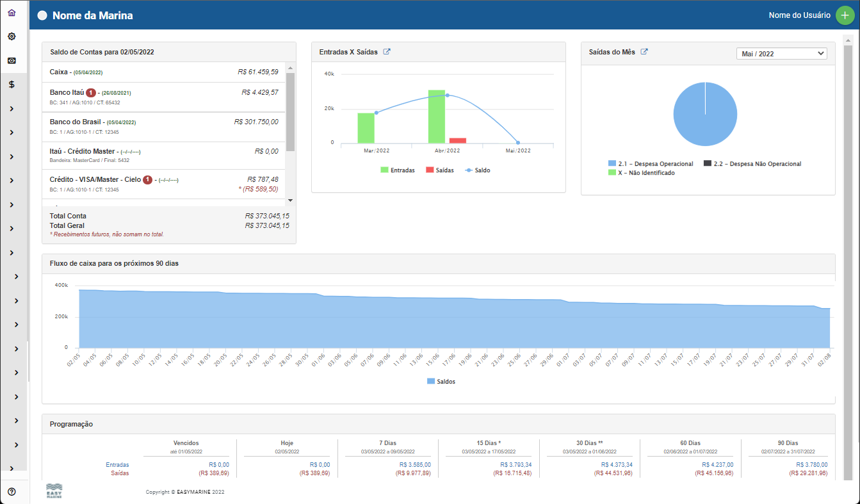Click the Easy Marine logo in footer
860x504 pixels.
[x=54, y=491]
